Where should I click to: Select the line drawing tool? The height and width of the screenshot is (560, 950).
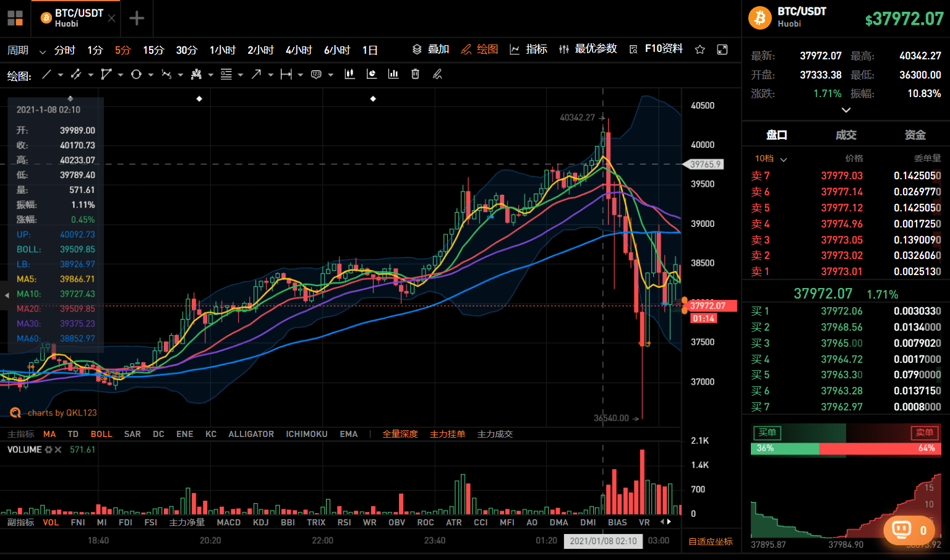pyautogui.click(x=46, y=75)
